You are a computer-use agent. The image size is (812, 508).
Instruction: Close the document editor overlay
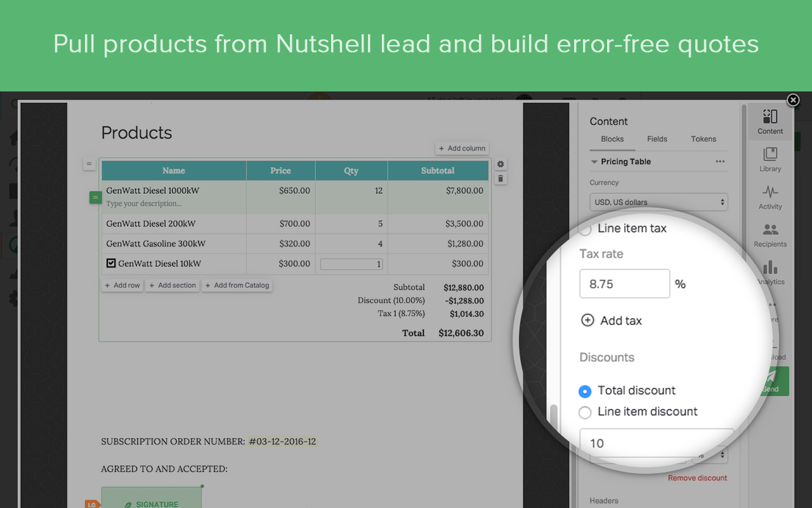793,100
